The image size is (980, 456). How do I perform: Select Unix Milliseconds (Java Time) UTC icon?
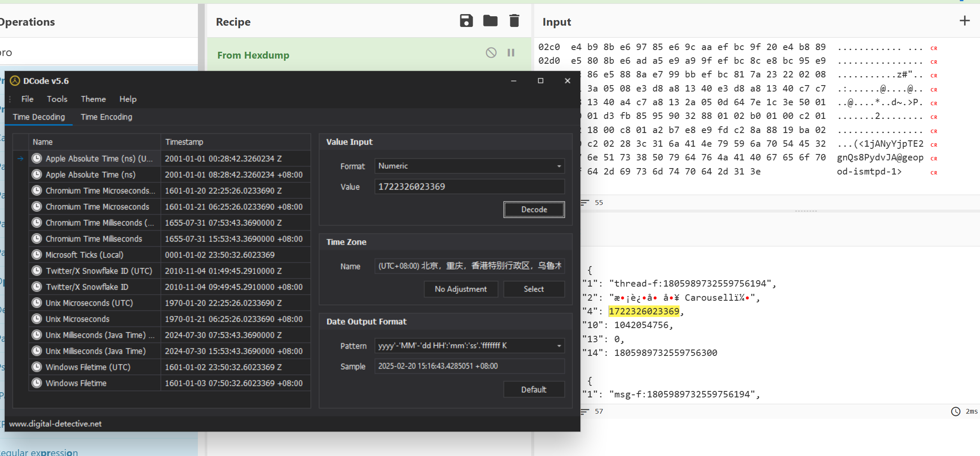[x=37, y=335]
